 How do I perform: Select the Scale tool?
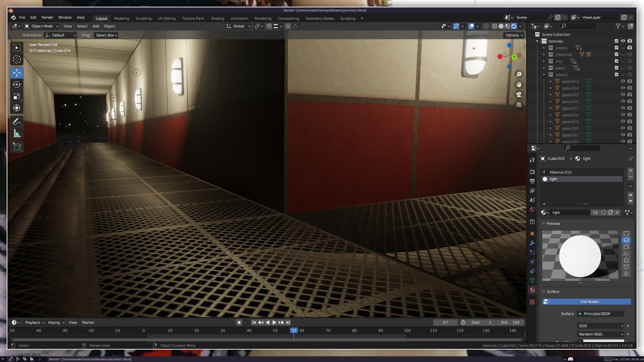tap(17, 97)
